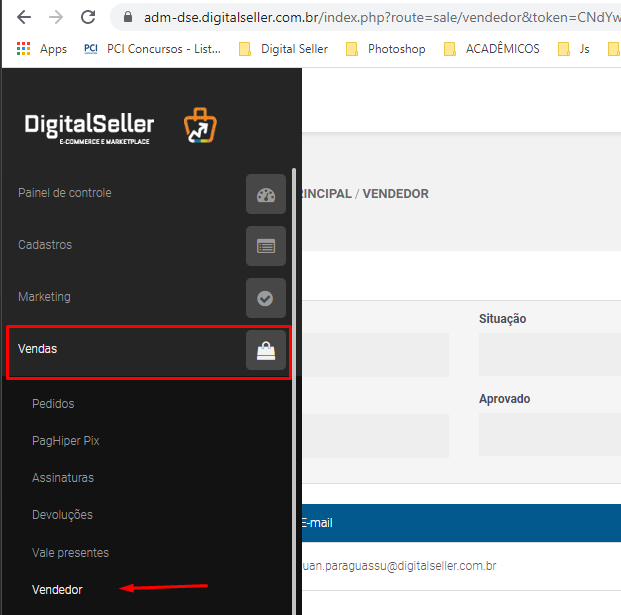
Task: Click the Cadastros list icon
Action: pyautogui.click(x=266, y=246)
